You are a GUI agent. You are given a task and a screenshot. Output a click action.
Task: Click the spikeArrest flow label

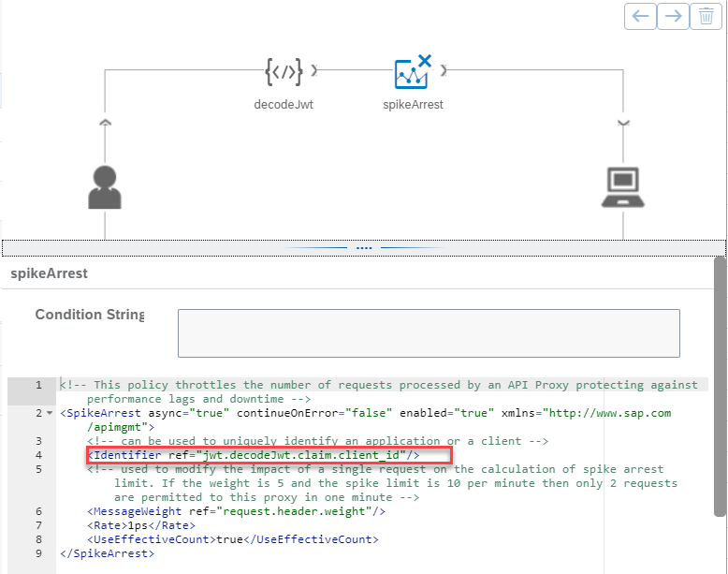click(414, 105)
